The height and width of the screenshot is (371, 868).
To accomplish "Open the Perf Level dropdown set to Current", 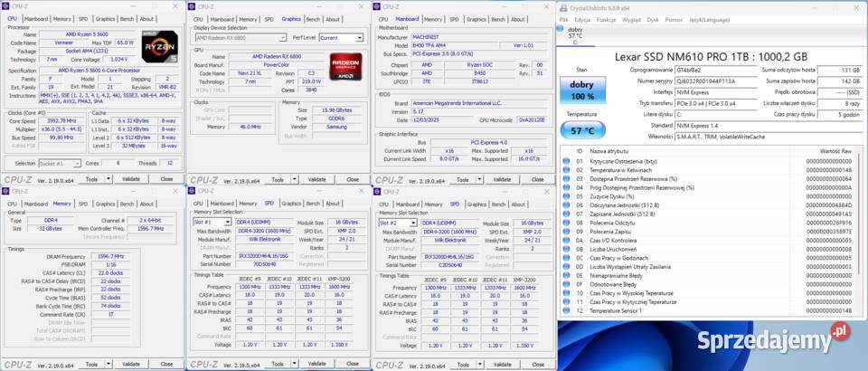I will [342, 38].
